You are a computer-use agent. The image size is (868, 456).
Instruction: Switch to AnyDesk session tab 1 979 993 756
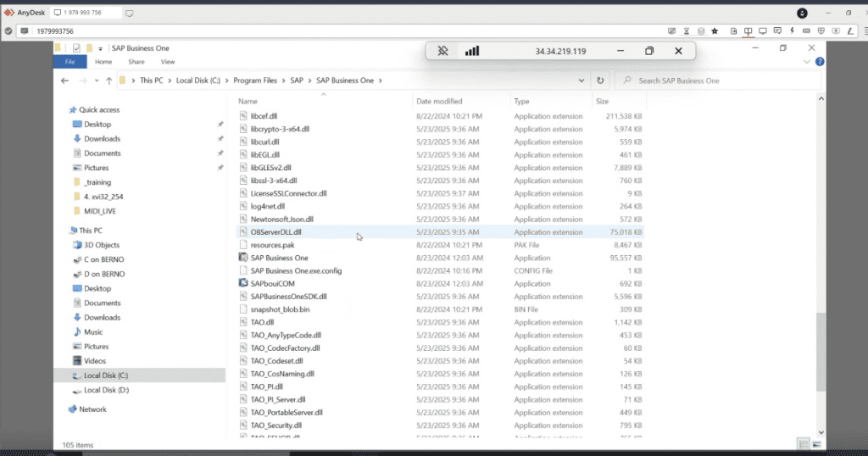pyautogui.click(x=85, y=13)
